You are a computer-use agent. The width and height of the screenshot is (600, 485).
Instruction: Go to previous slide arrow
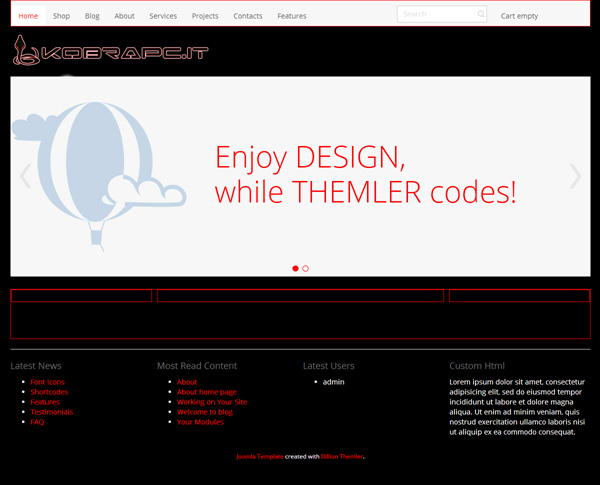tap(25, 176)
